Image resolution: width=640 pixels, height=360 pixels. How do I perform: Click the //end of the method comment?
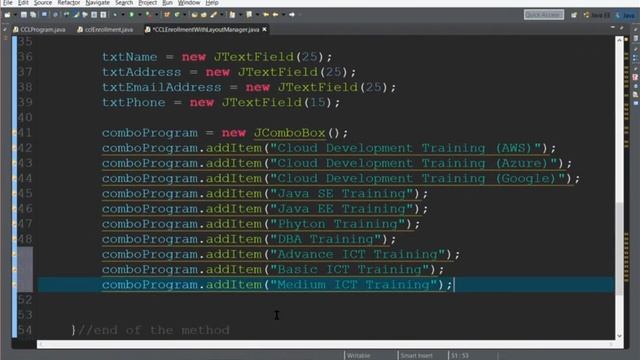point(154,330)
